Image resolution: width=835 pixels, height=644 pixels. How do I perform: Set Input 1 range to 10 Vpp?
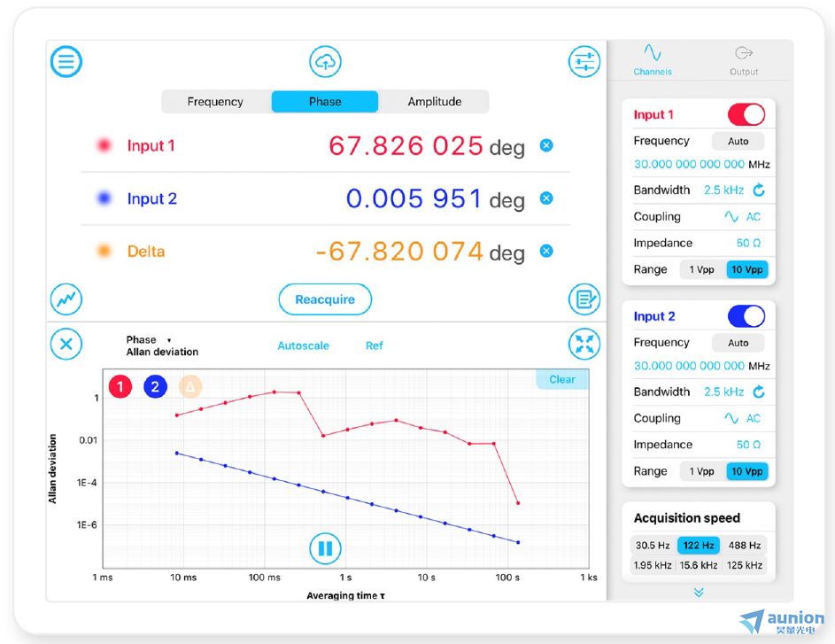(x=747, y=269)
